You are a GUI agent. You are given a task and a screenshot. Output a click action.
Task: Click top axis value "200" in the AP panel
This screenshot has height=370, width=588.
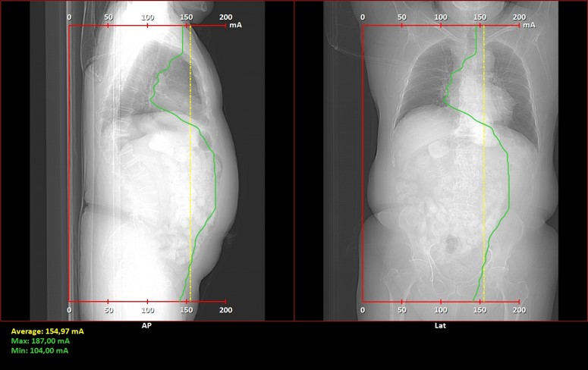click(x=226, y=17)
